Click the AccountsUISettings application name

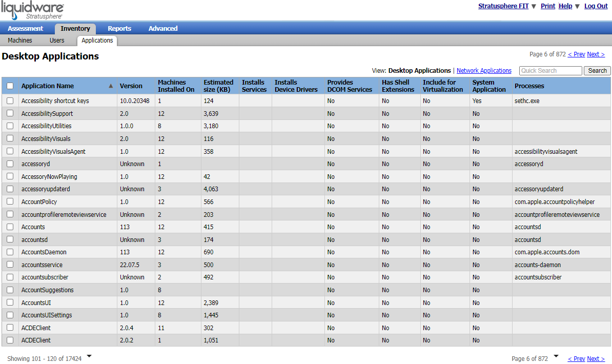tap(47, 315)
